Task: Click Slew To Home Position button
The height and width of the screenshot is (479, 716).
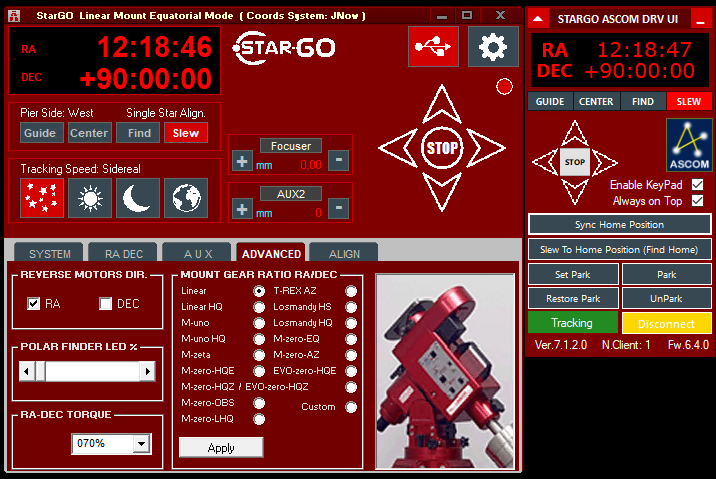Action: tap(620, 250)
